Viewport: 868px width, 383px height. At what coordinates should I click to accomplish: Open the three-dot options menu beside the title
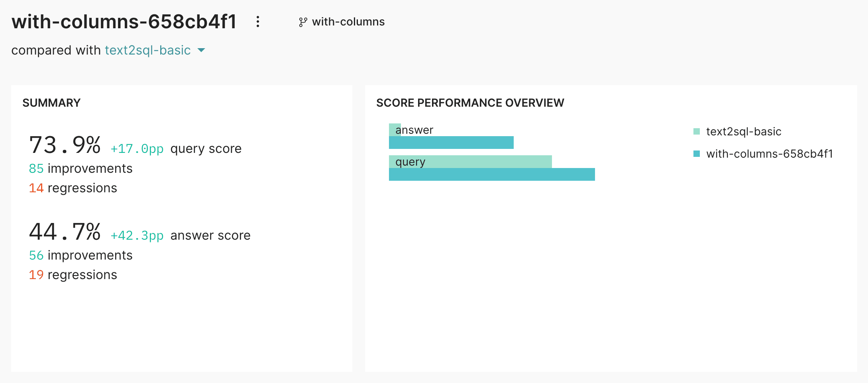coord(258,22)
